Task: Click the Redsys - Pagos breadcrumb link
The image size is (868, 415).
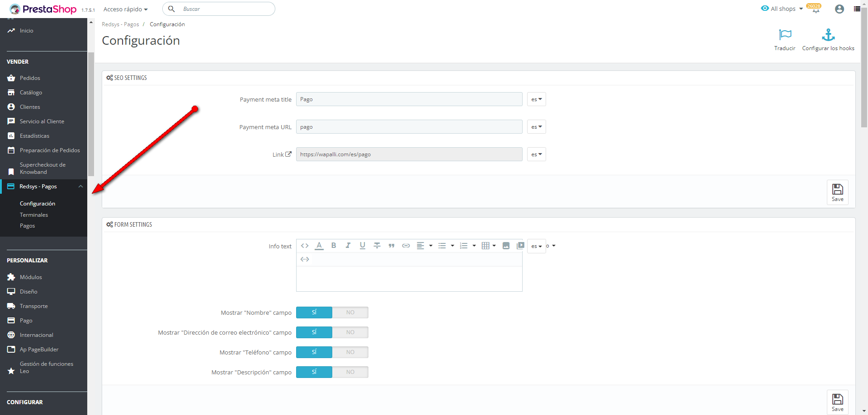Action: [120, 24]
